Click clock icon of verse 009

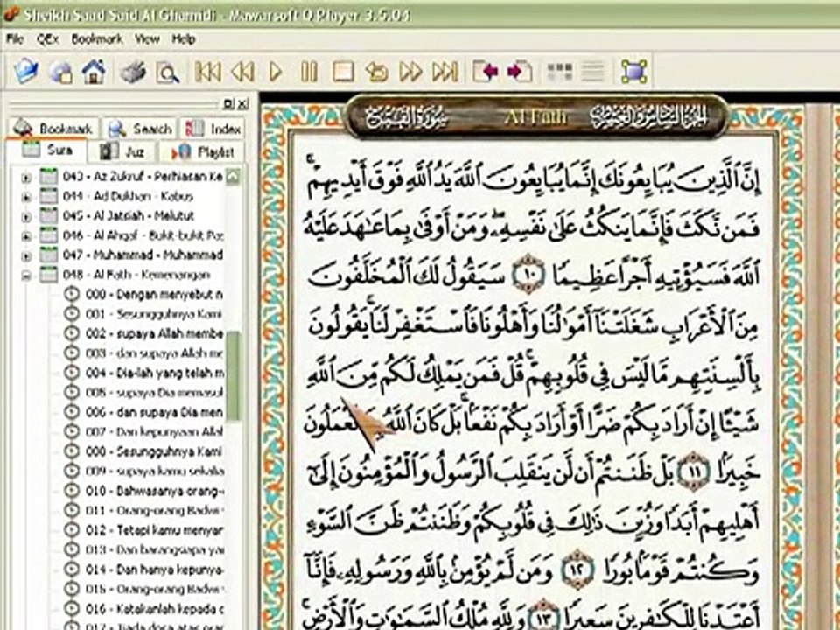click(x=71, y=472)
